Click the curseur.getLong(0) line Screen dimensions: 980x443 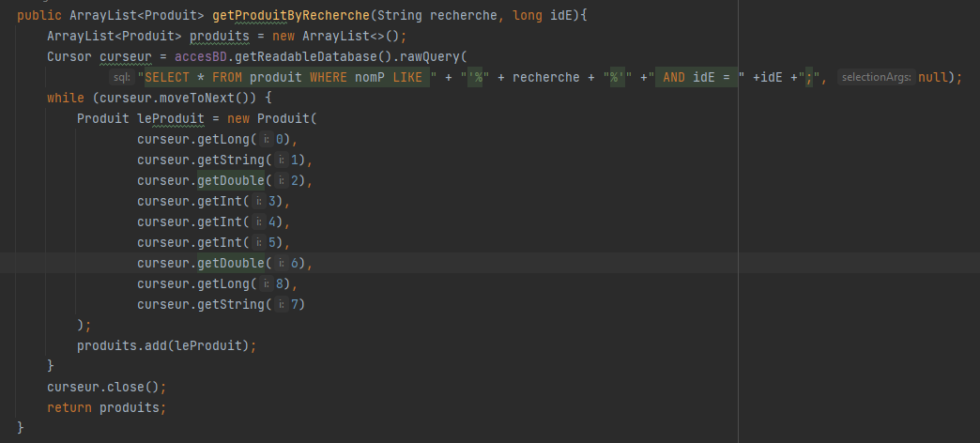click(x=218, y=139)
